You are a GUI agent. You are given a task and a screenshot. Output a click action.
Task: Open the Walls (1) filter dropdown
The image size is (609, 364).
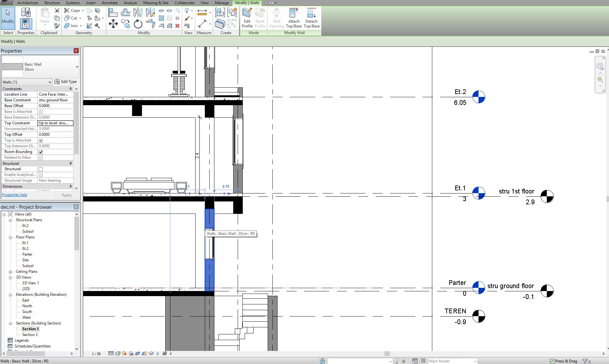(x=27, y=82)
